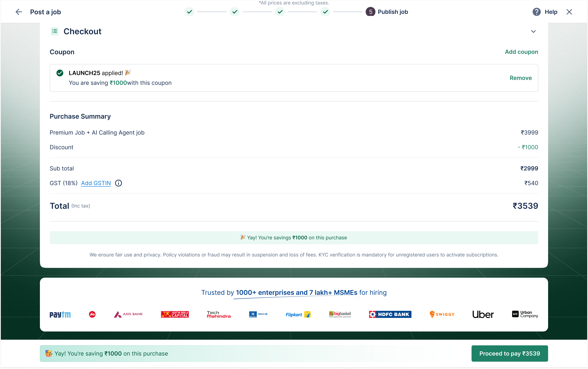Select the Publish job step label
This screenshot has height=369, width=588.
coord(393,12)
